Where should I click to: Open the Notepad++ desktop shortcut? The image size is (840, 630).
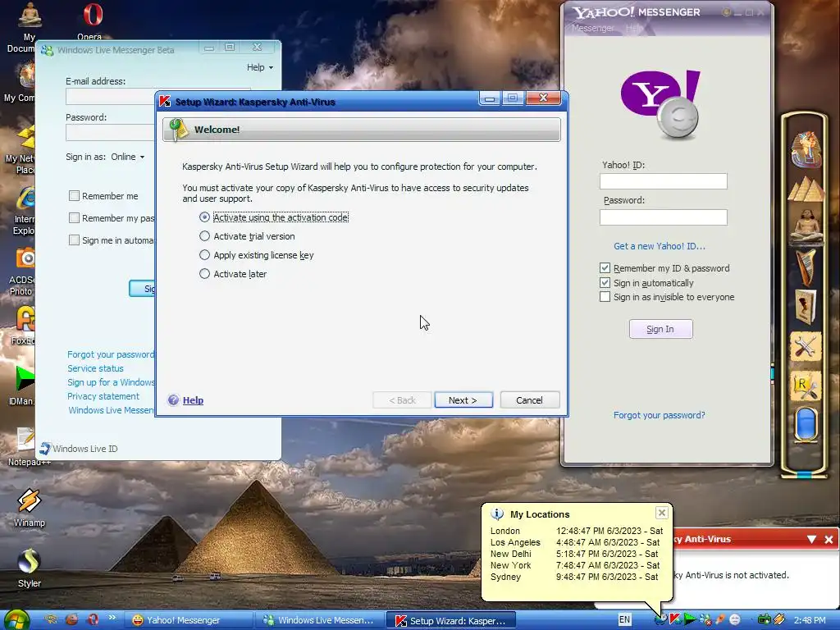(25, 445)
